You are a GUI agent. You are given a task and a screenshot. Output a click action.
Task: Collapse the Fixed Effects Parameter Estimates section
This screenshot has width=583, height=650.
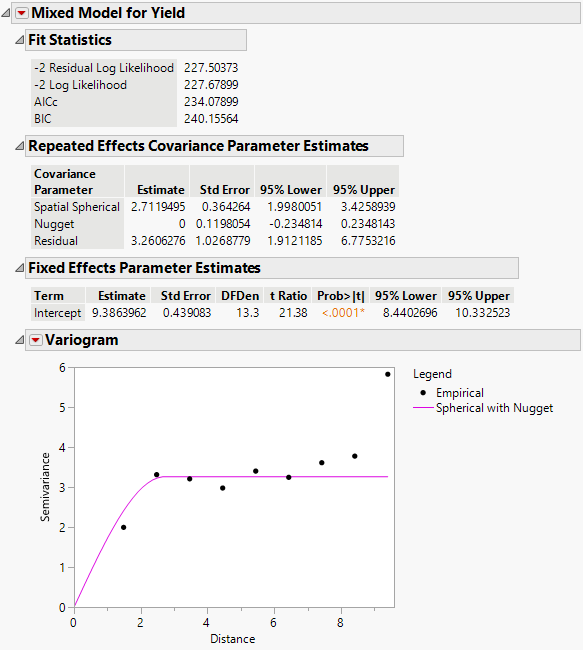click(x=19, y=268)
